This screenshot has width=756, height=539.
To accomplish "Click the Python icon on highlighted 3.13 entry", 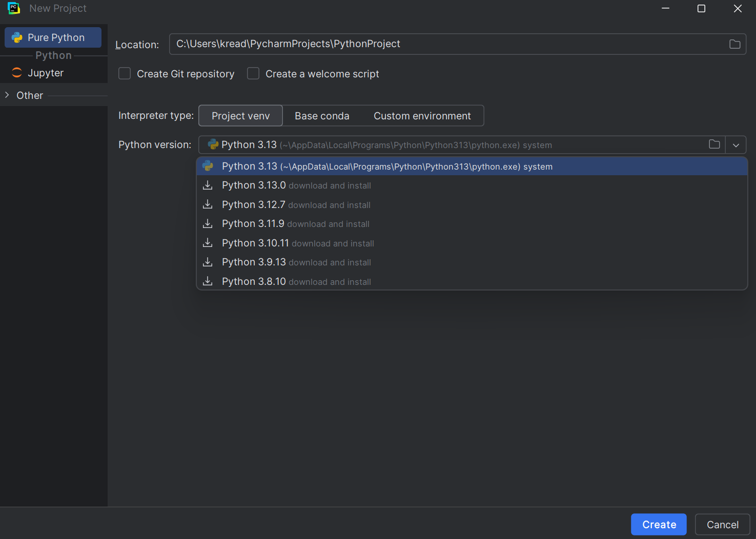I will [208, 166].
